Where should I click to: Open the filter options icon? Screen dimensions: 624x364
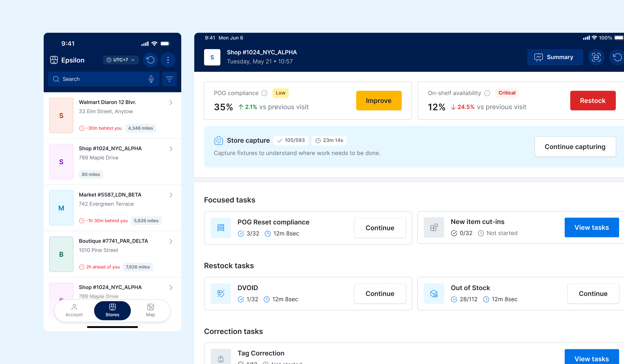coord(169,79)
